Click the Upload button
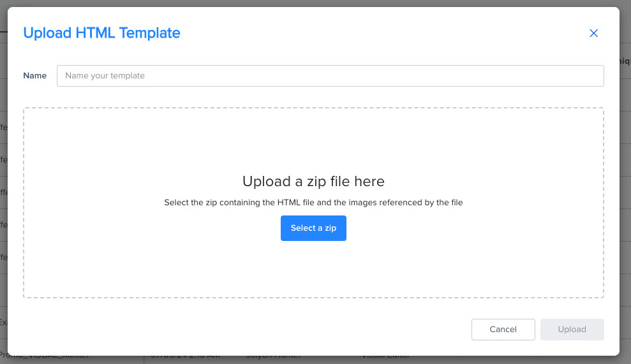631x364 pixels. (572, 330)
